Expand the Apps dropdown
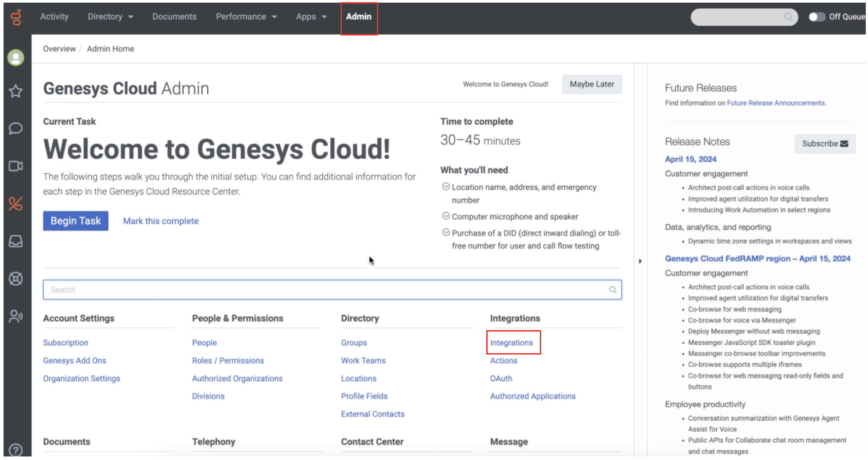 tap(311, 17)
